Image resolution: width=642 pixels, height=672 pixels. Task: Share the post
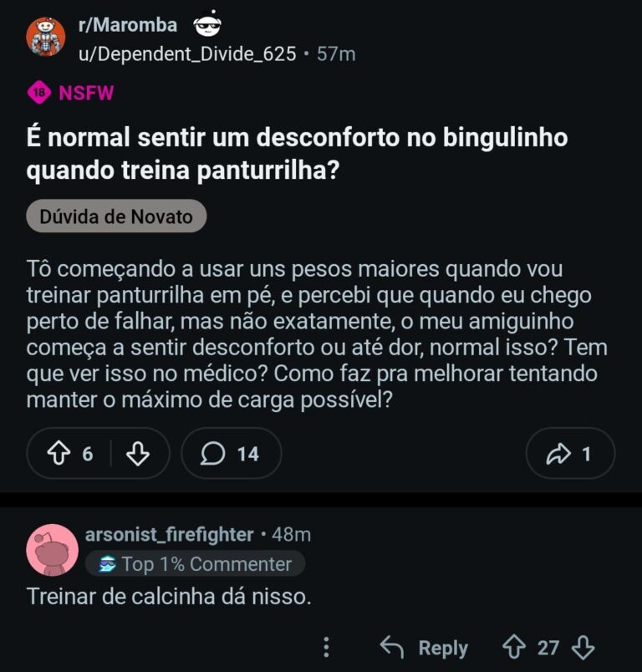[570, 453]
